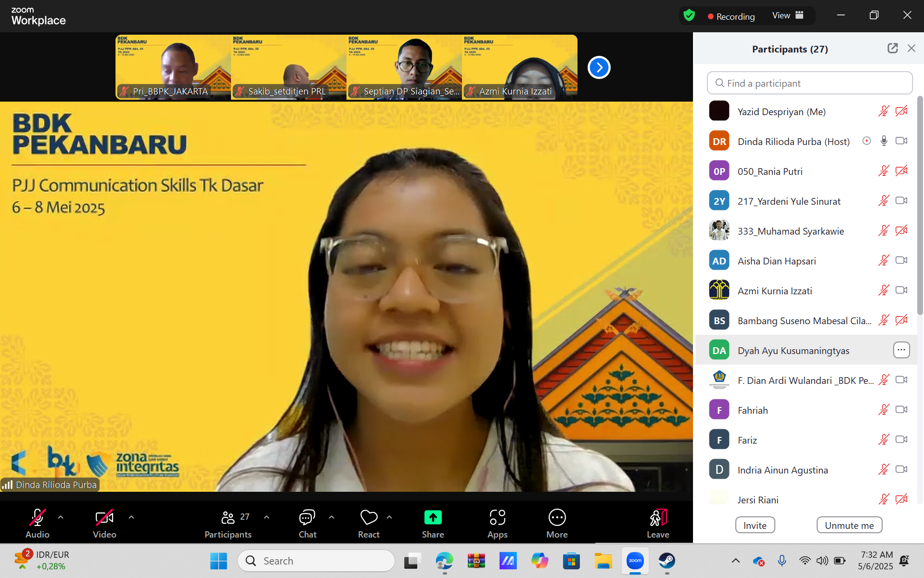Open Microsoft Store from the taskbar

571,561
